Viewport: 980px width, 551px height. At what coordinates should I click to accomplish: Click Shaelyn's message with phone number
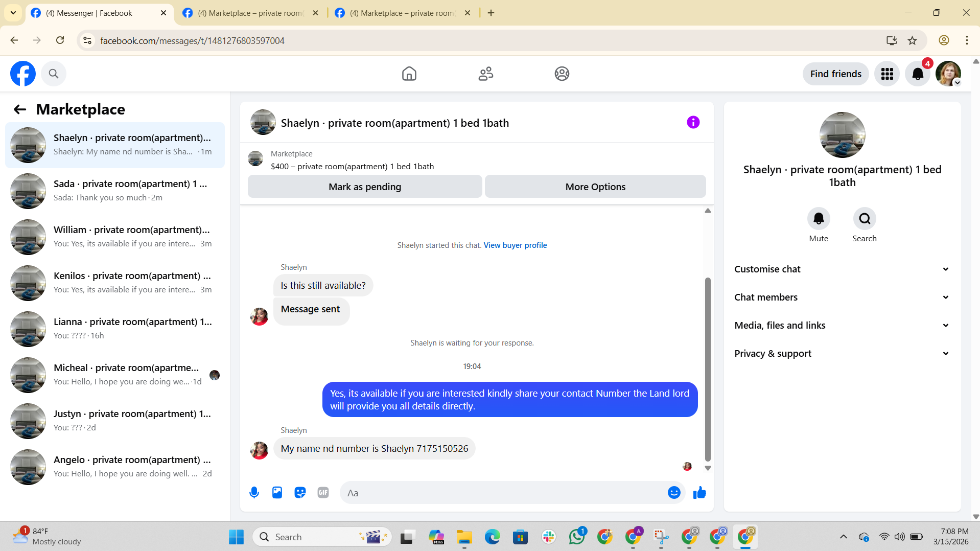tap(374, 449)
